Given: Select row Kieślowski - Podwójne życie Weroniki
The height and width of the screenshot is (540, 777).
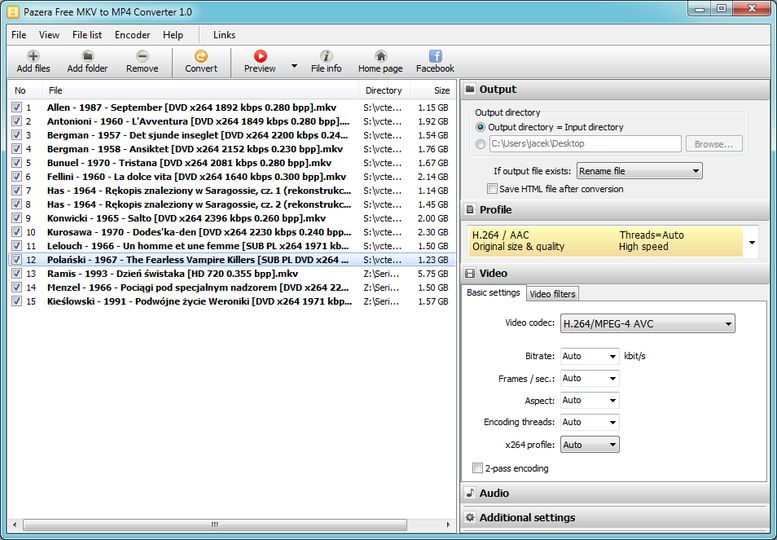Looking at the screenshot, I should (x=231, y=301).
